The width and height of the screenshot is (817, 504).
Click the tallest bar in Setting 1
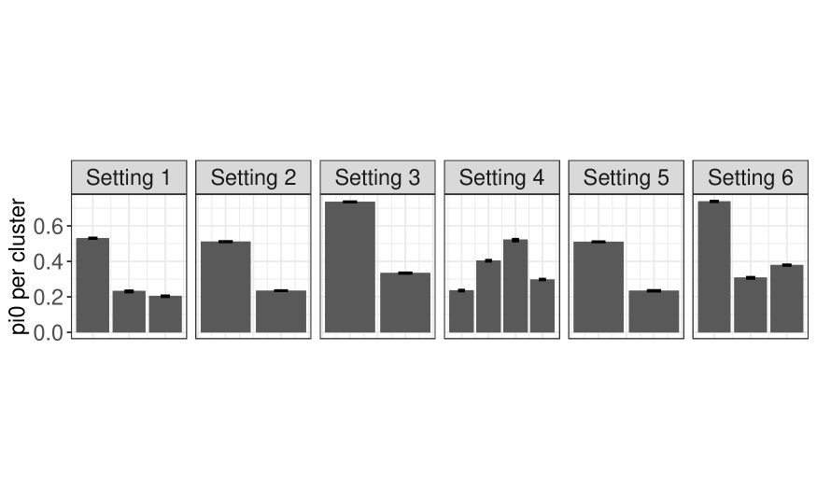(92, 285)
